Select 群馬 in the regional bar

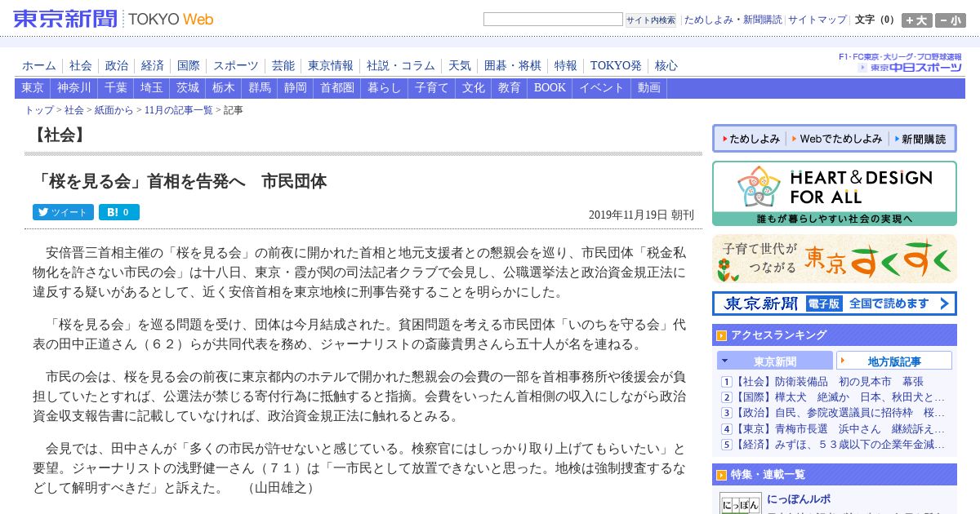pos(260,88)
